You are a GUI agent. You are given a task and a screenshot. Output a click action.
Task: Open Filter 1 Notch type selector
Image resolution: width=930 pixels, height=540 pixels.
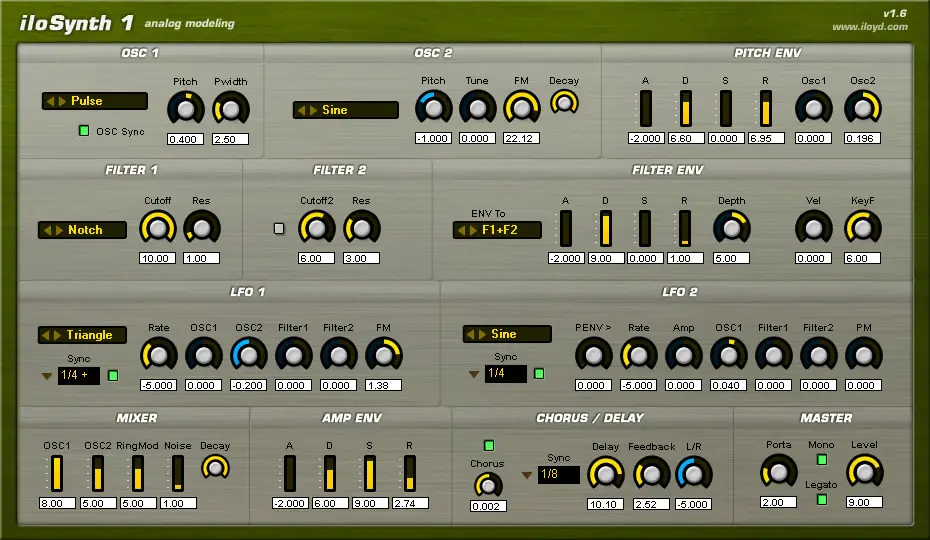coord(82,230)
